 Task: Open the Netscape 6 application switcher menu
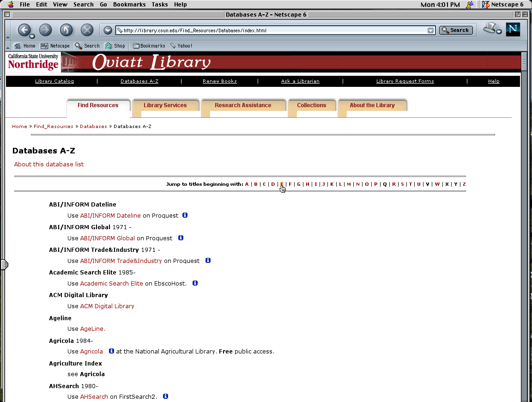click(503, 5)
